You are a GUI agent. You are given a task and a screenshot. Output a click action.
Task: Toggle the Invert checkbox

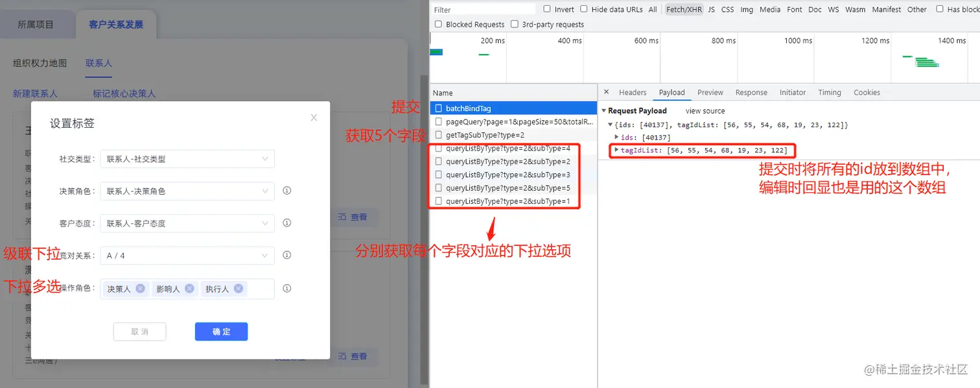[x=547, y=9]
